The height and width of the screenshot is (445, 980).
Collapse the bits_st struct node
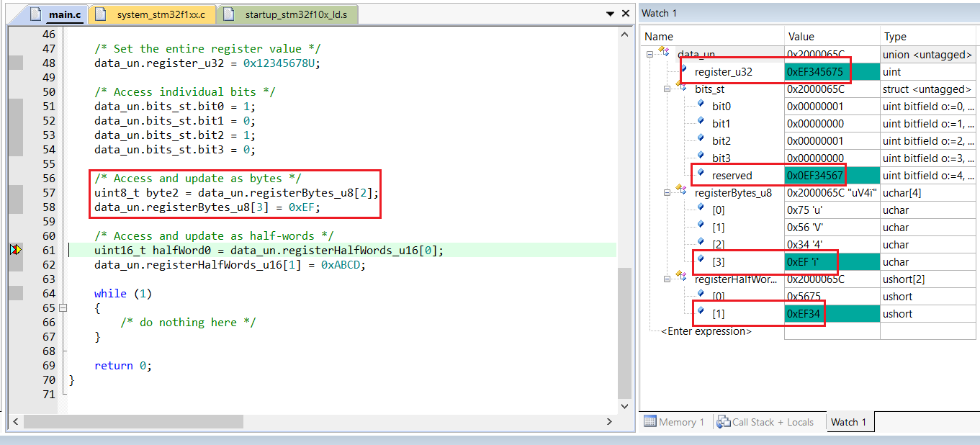tap(667, 89)
